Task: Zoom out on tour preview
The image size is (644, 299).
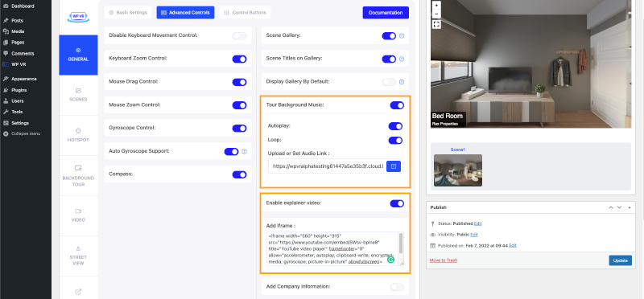Action: coord(436,14)
